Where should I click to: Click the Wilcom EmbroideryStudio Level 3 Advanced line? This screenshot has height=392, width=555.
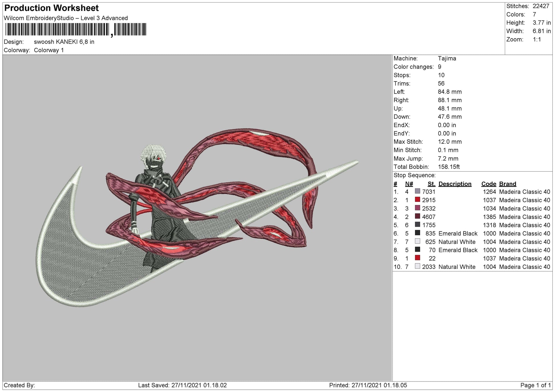66,18
